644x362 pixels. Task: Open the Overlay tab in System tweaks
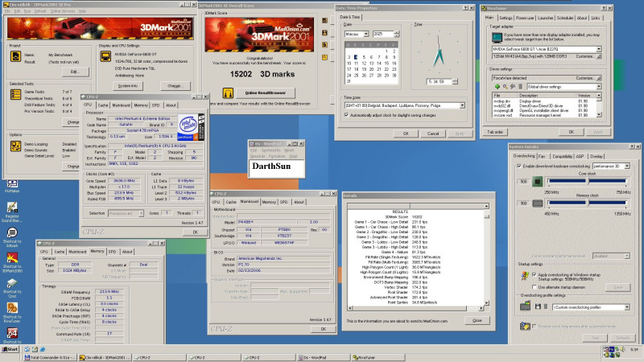[x=596, y=156]
